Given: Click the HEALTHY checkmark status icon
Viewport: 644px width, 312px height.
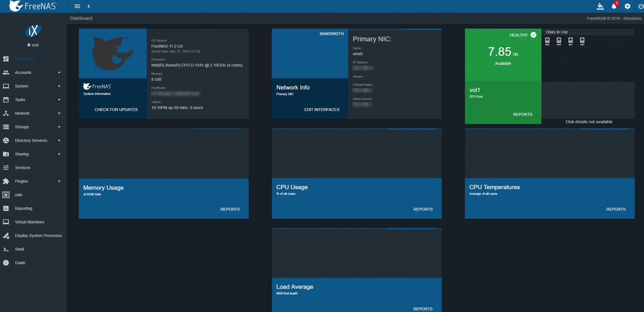Looking at the screenshot, I should pos(533,35).
